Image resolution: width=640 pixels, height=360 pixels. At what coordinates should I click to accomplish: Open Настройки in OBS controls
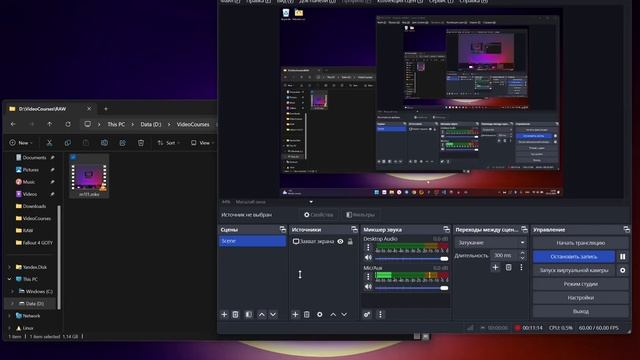[580, 298]
